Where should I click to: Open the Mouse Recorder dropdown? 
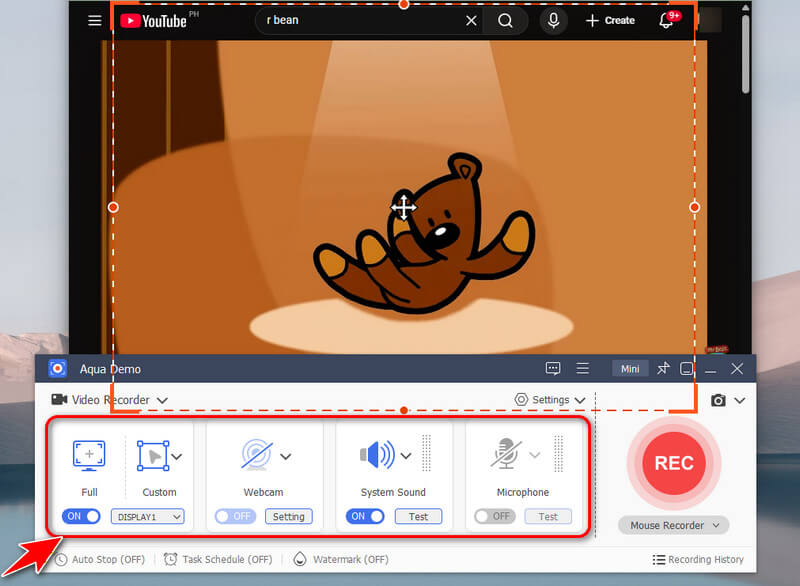[x=673, y=525]
